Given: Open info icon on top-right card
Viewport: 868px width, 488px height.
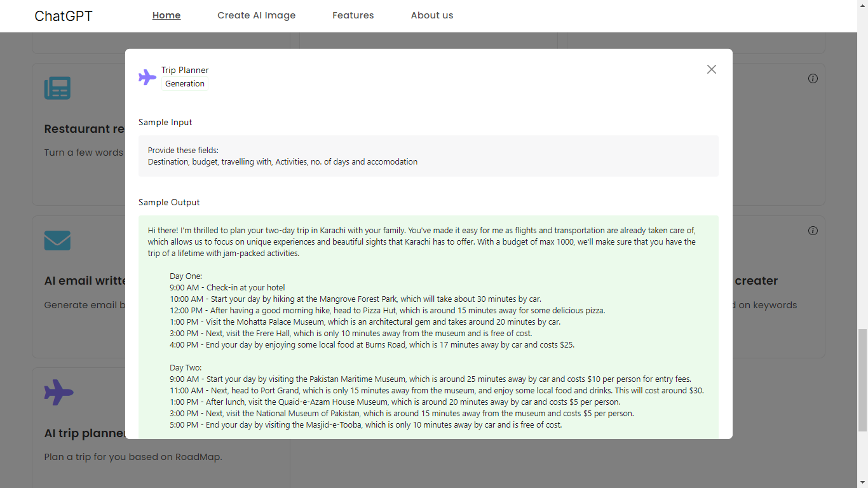Looking at the screenshot, I should 813,78.
